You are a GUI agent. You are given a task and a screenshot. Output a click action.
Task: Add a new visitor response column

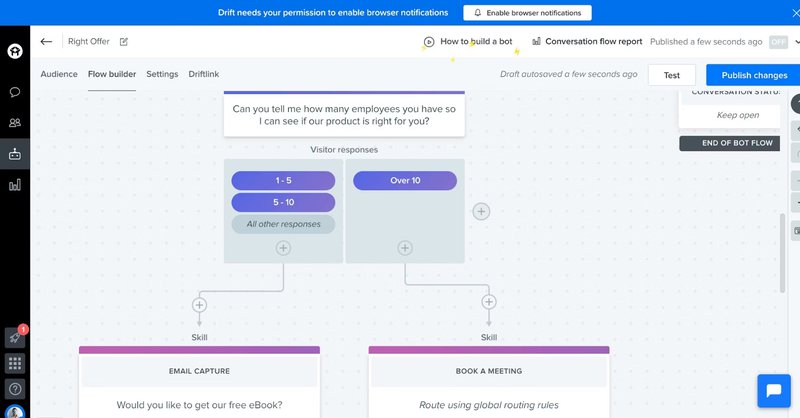click(481, 211)
